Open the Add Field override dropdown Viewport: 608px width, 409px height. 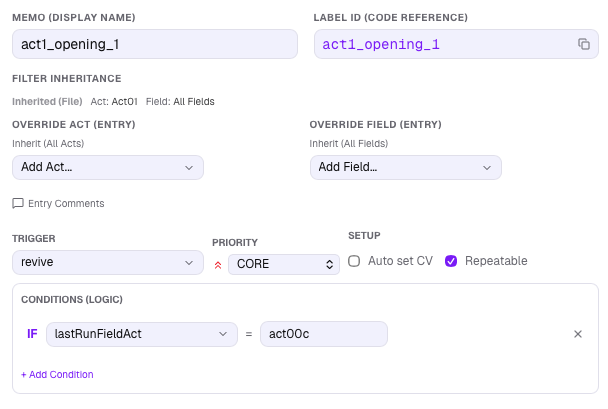pos(405,167)
